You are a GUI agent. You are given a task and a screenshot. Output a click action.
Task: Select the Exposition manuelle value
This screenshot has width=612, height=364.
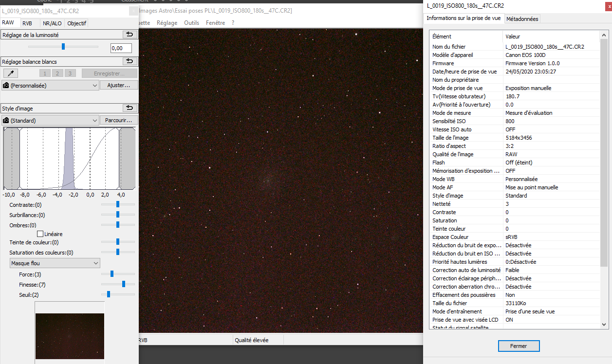pos(528,88)
